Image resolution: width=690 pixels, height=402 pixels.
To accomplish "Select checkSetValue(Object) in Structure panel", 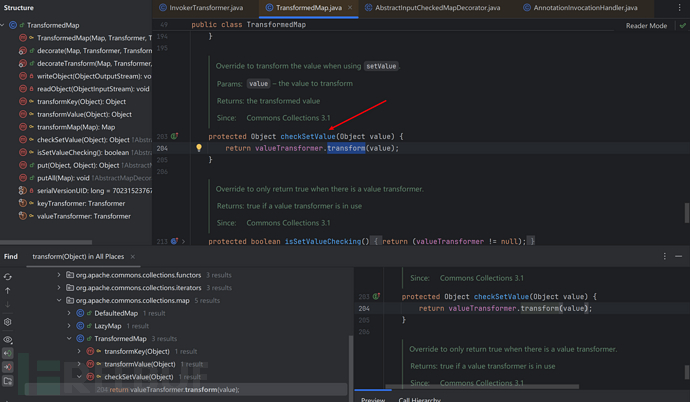I will tap(83, 140).
